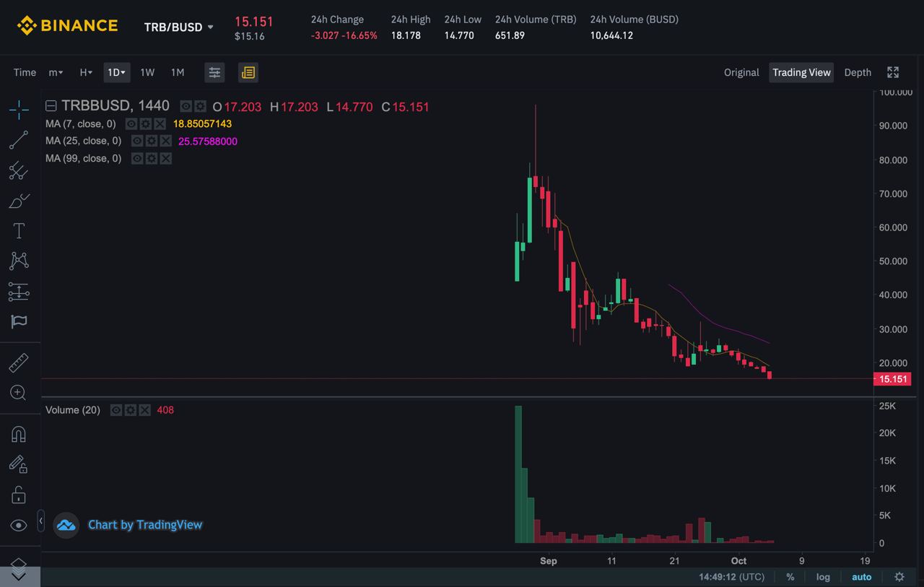Hide the MA 7 line

coord(131,124)
